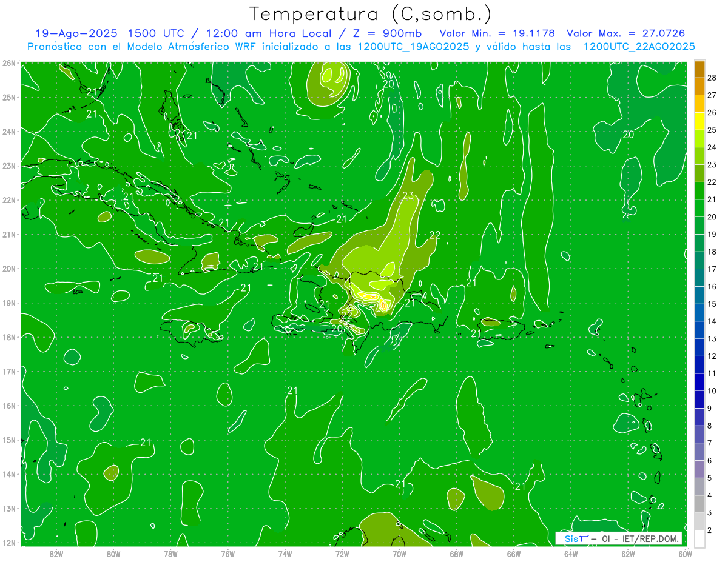Click the "18N" latitude axis label
This screenshot has height=562, width=728.
(9, 337)
